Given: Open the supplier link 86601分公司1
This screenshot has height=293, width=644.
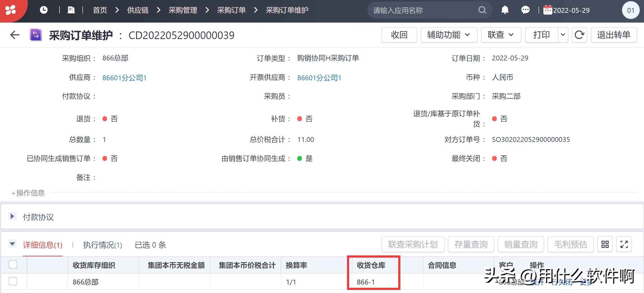Looking at the screenshot, I should (124, 78).
